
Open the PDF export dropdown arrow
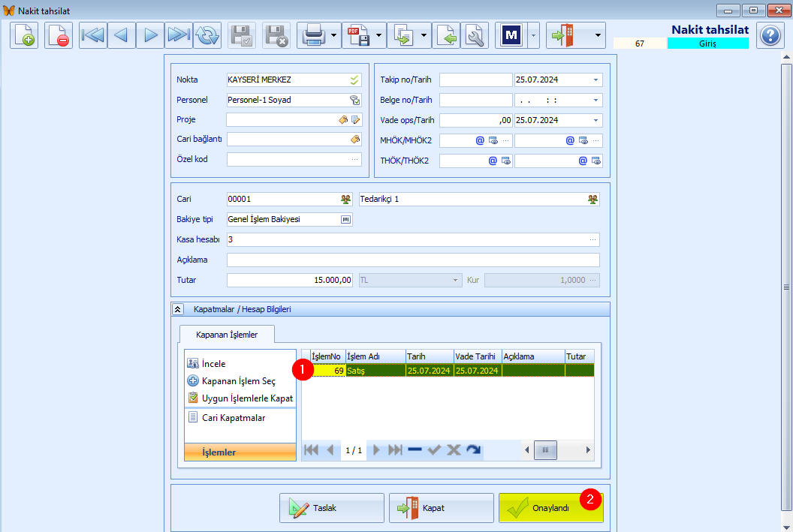pyautogui.click(x=378, y=35)
